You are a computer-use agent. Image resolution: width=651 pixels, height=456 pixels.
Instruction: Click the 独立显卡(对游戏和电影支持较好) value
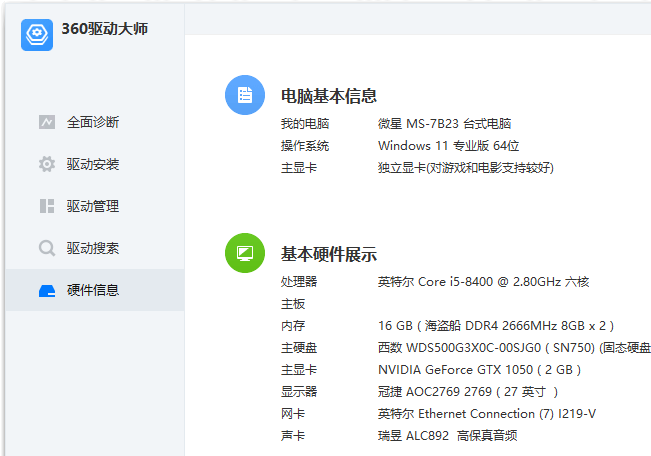click(x=466, y=168)
